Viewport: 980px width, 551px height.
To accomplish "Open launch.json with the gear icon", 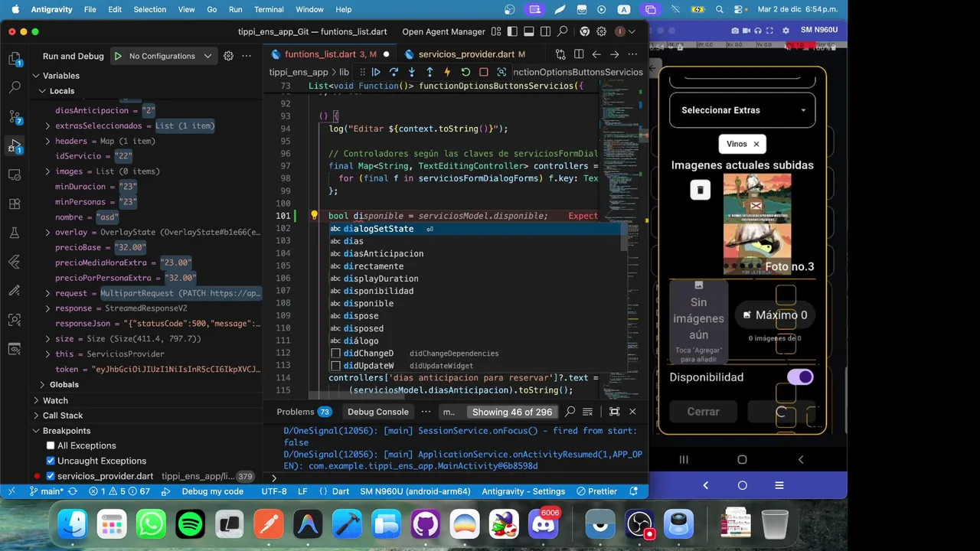I will (x=228, y=56).
